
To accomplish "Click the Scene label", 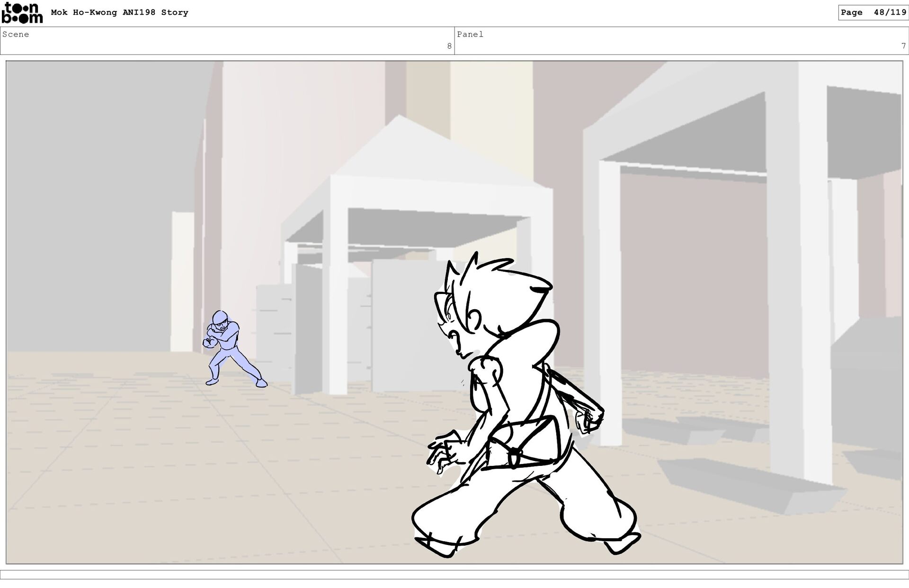I will point(16,35).
